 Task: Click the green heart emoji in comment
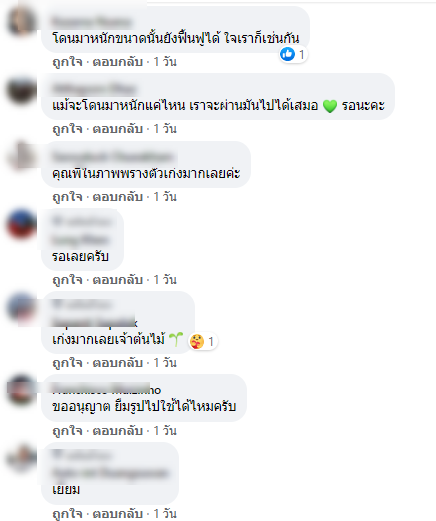330,106
